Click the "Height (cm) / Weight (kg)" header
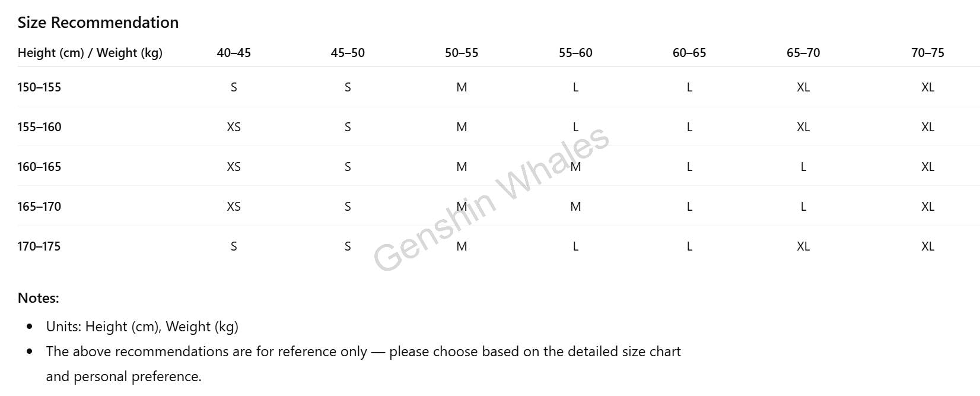 90,53
